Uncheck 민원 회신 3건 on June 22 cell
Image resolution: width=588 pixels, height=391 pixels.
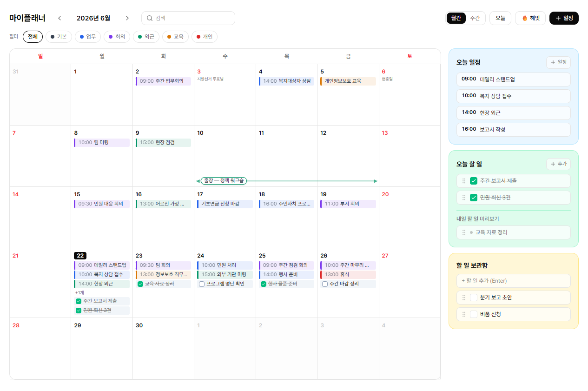point(79,311)
